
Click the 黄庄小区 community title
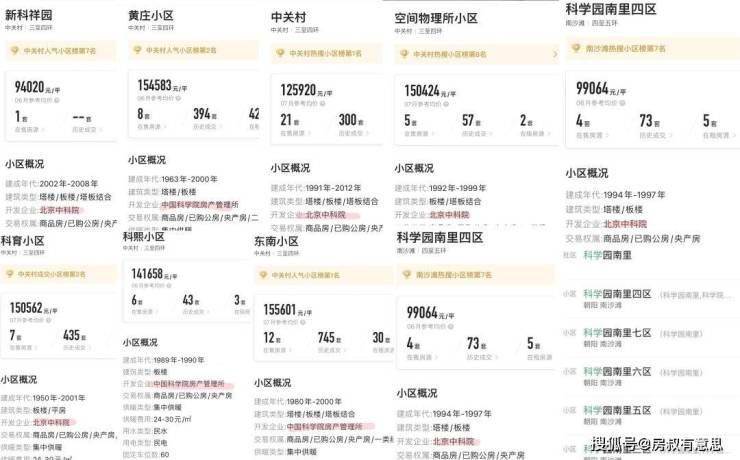click(x=151, y=15)
